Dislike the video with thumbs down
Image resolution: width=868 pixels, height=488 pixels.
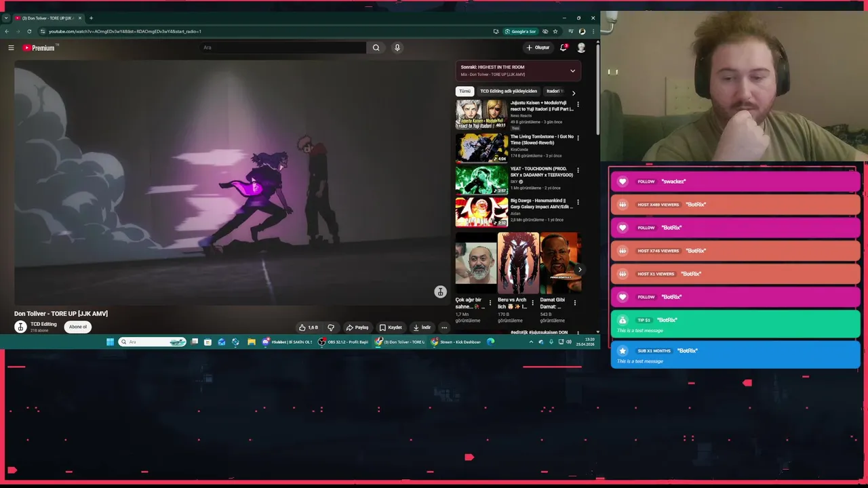point(331,327)
